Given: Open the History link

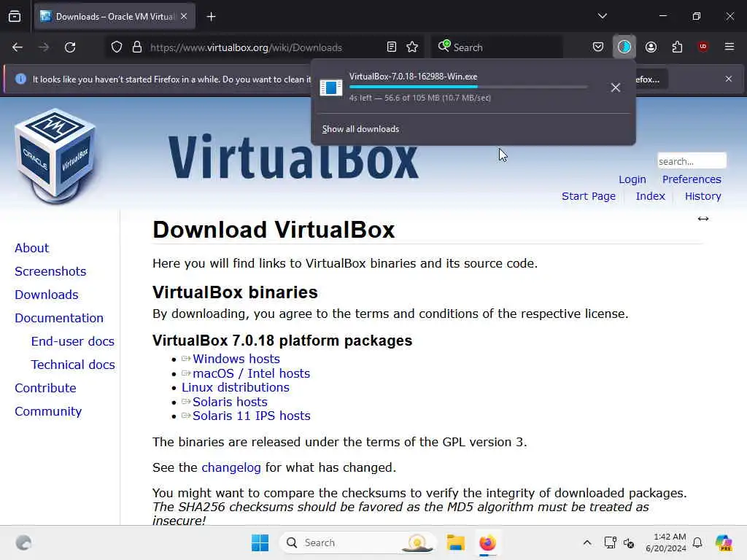Looking at the screenshot, I should coord(703,196).
